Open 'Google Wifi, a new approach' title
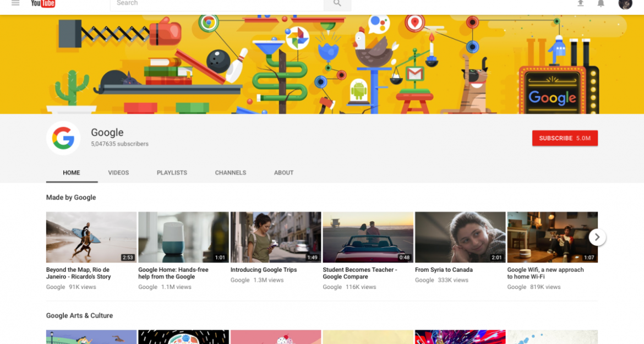The height and width of the screenshot is (344, 644). pyautogui.click(x=545, y=274)
